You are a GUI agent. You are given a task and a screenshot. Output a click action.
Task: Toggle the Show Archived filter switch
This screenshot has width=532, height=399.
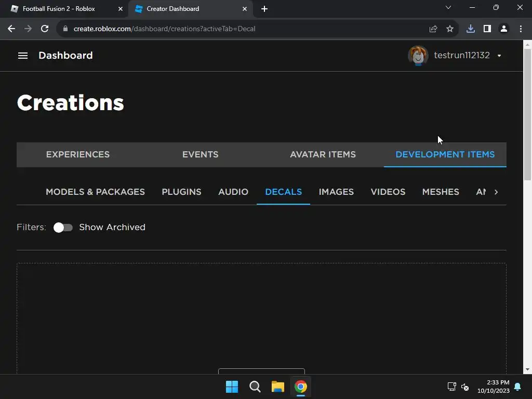tap(63, 228)
